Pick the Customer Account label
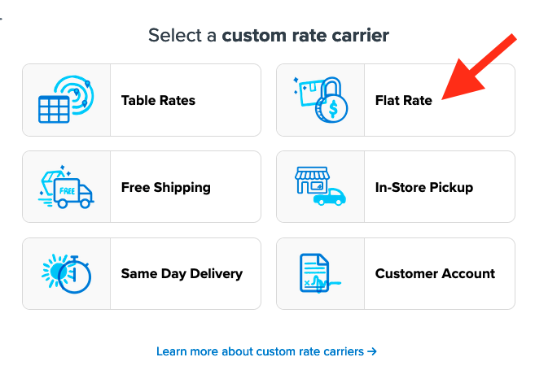The width and height of the screenshot is (535, 392). tap(435, 273)
